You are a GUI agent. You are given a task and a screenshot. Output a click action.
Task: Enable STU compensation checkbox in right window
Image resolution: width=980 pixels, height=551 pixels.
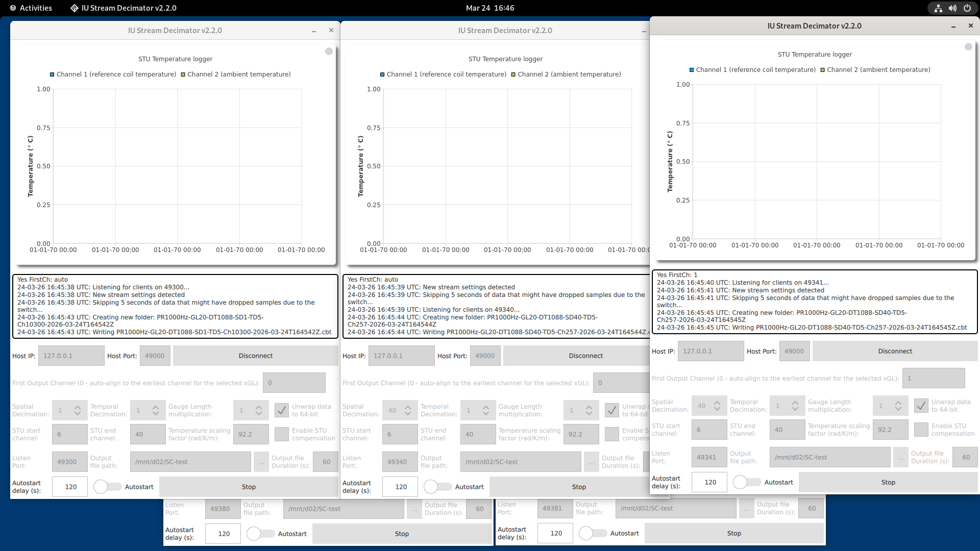click(921, 430)
